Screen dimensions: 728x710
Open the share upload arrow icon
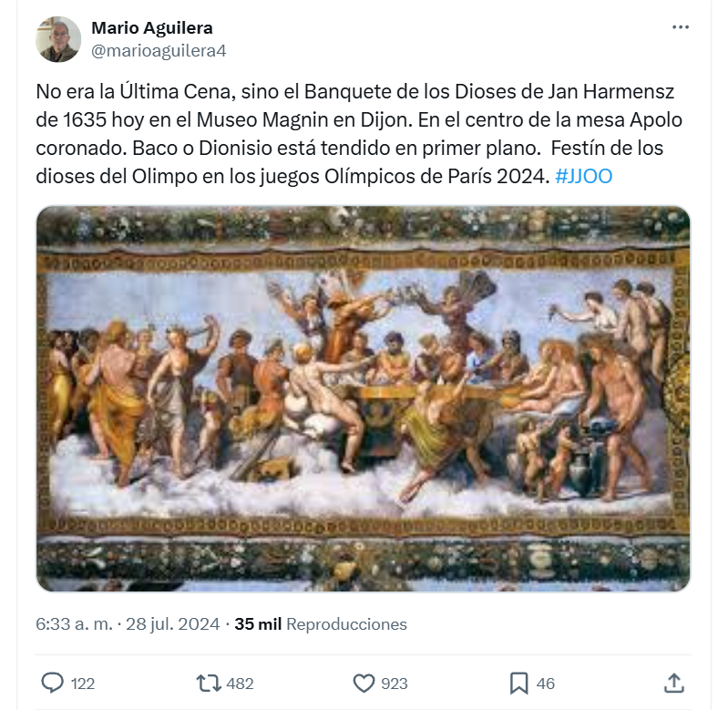click(674, 684)
